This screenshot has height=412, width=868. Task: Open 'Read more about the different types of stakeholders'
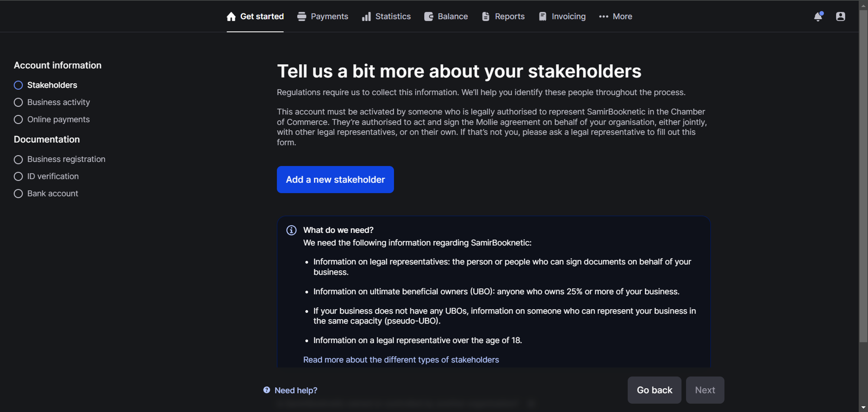(x=401, y=360)
